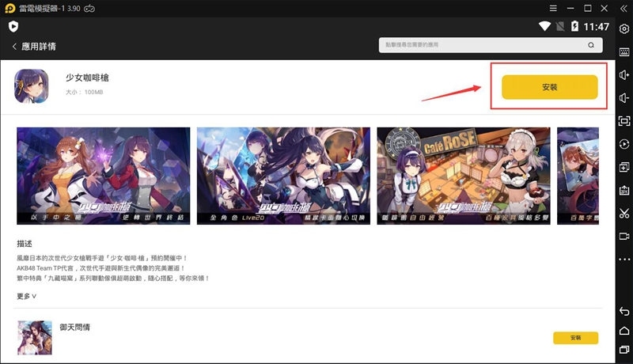Open recent apps button in sidebar
This screenshot has width=633, height=364.
624,350
